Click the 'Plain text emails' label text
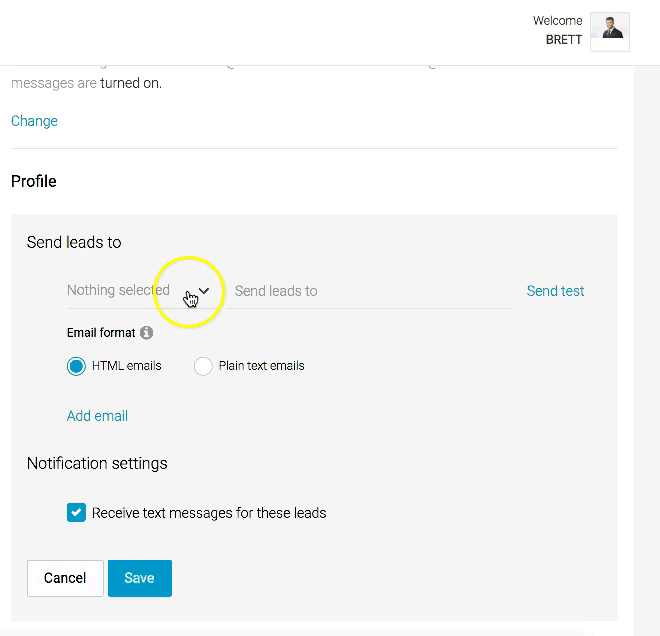 pos(261,366)
